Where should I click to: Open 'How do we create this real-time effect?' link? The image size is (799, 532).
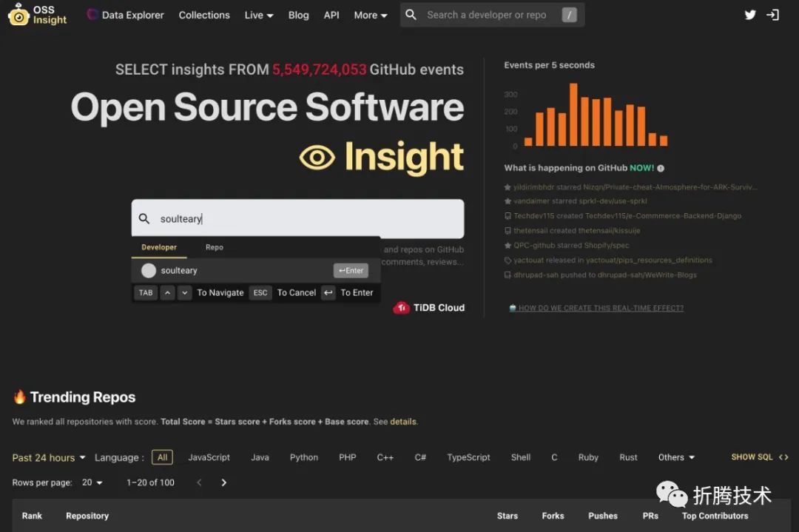(597, 308)
